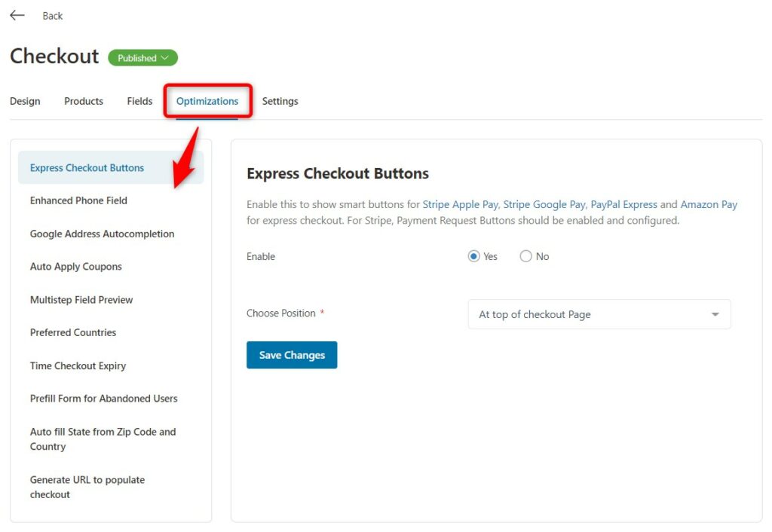This screenshot has height=532, width=772.
Task: Select the No radio button
Action: click(525, 256)
